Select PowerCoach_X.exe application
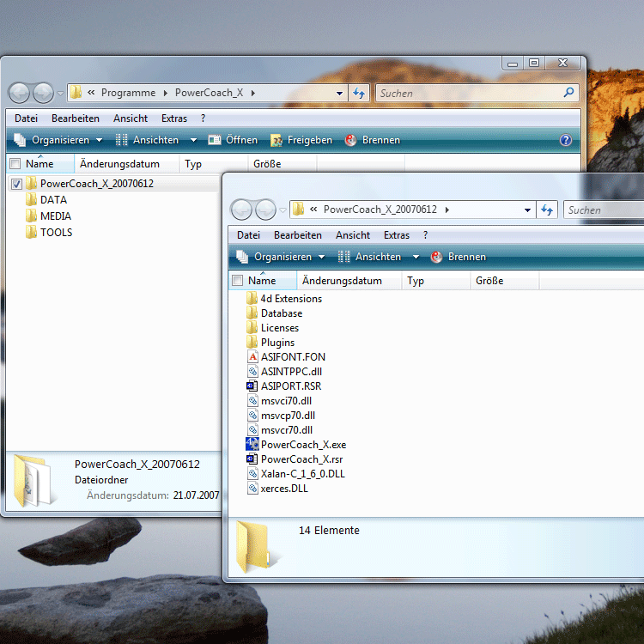The image size is (644, 644). 296,445
